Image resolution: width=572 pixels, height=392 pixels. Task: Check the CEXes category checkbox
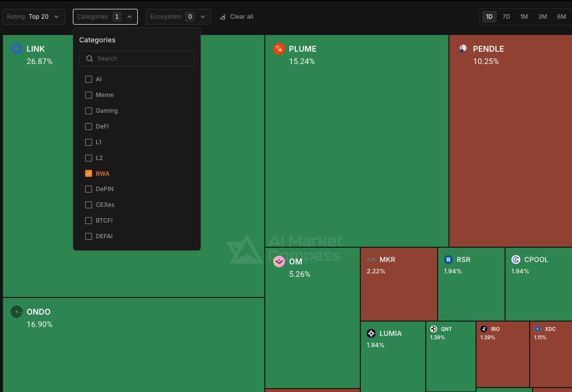coord(88,205)
